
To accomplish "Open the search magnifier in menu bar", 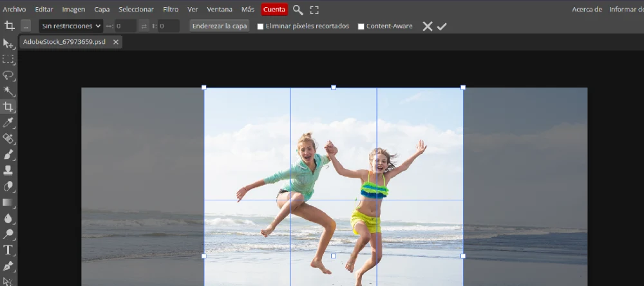I will point(298,10).
